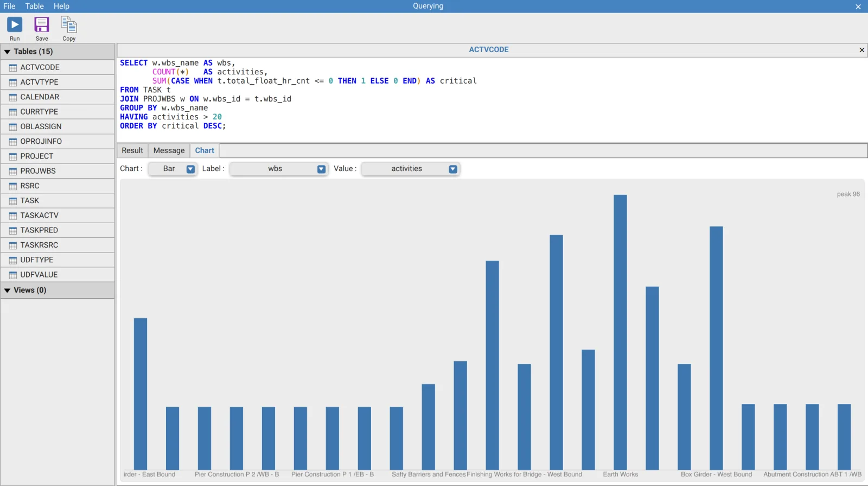Click the TASK table icon
This screenshot has width=868, height=486.
[13, 201]
